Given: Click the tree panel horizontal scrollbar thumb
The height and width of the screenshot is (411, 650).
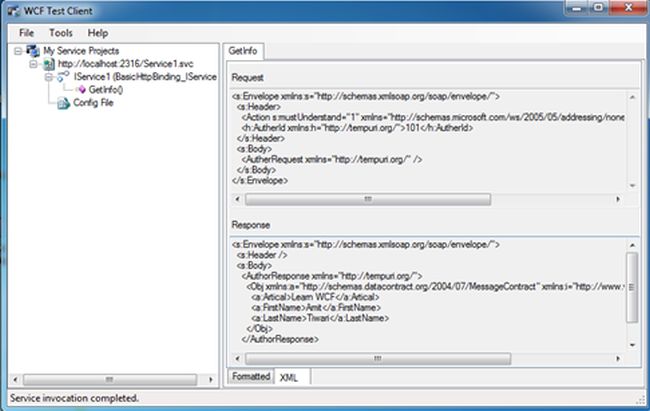Looking at the screenshot, I should pyautogui.click(x=109, y=379).
